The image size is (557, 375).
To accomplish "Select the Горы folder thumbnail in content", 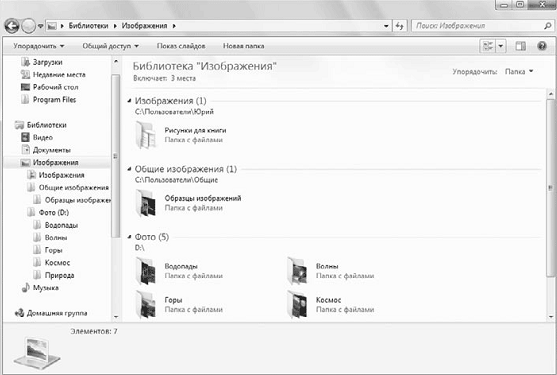I will [146, 304].
